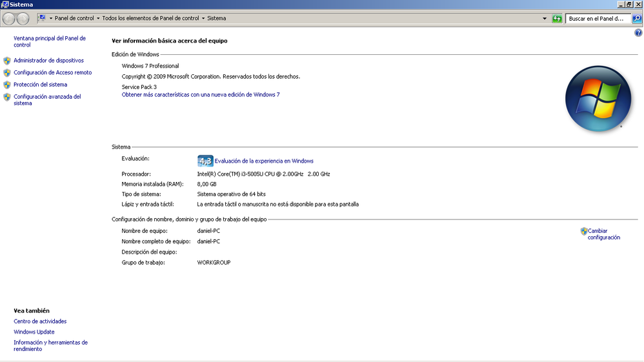Open Información y herramientas de rendimiento link
This screenshot has width=644, height=362.
point(50,346)
